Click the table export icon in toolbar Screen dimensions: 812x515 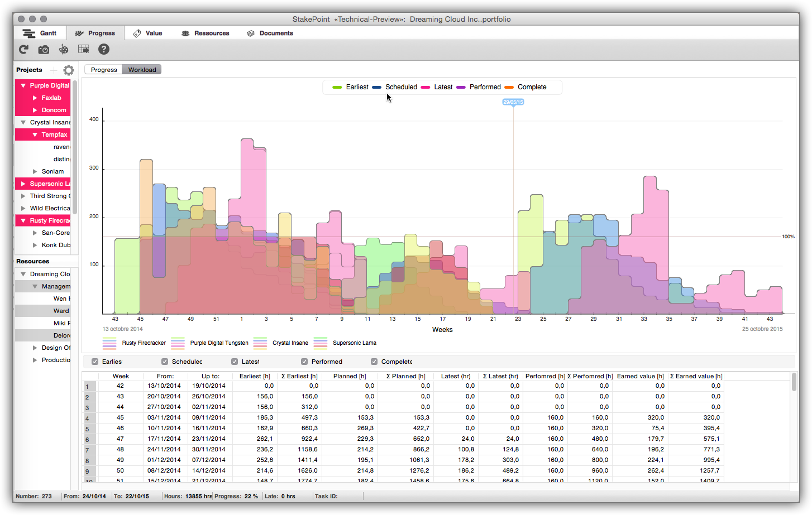(x=83, y=49)
